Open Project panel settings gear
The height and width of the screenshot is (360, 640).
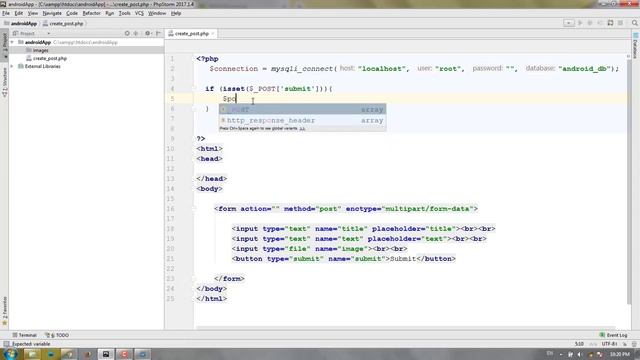(148, 33)
